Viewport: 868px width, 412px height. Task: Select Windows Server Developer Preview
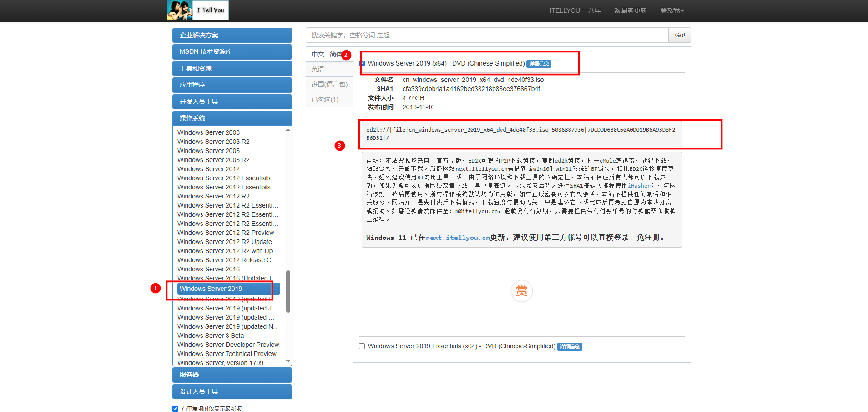[x=228, y=345]
